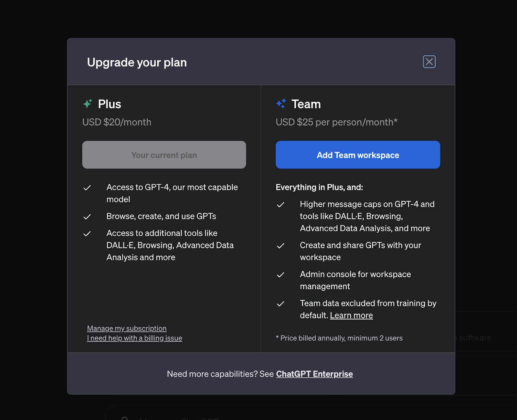517x420 pixels.
Task: Click Add Team workspace button
Action: coord(358,155)
